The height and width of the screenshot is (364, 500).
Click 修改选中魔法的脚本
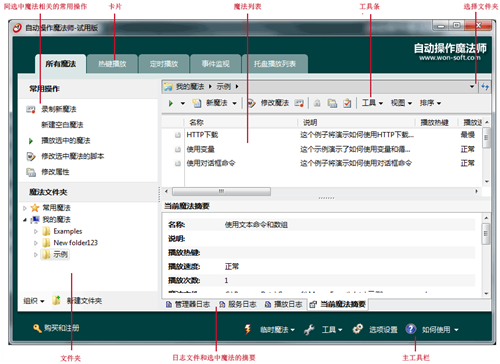(73, 156)
